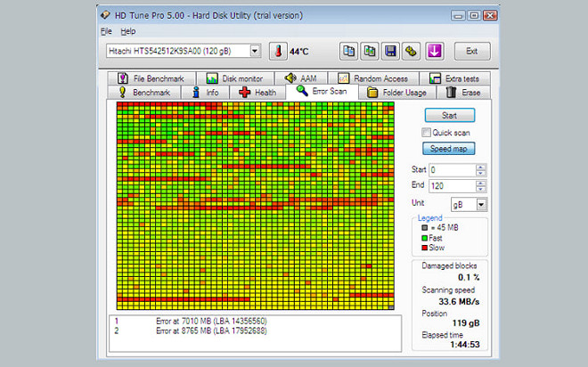Open the File menu
Image resolution: width=588 pixels, height=367 pixels.
(106, 31)
